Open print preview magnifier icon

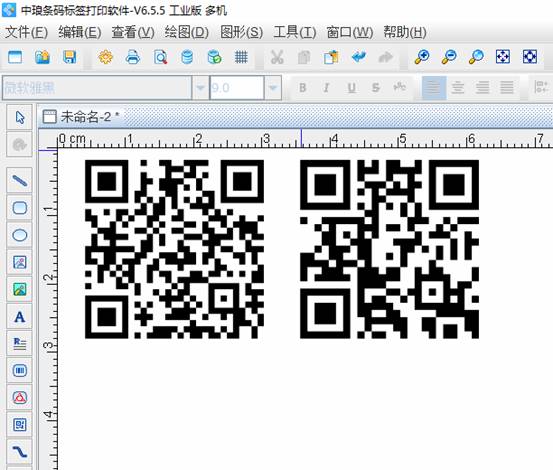160,57
